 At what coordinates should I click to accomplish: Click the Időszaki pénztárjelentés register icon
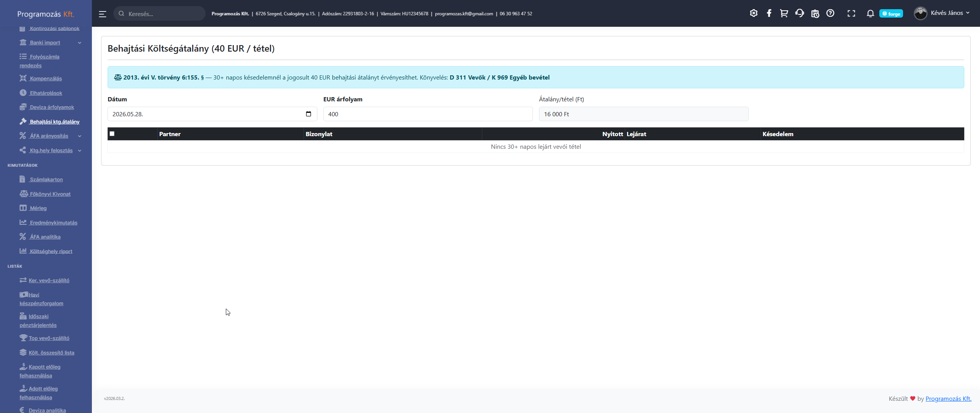point(23,316)
